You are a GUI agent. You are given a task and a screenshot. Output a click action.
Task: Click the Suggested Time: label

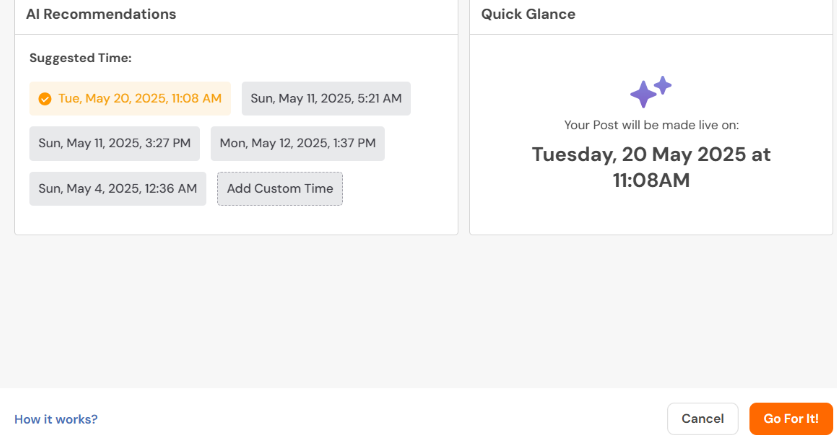tap(81, 58)
